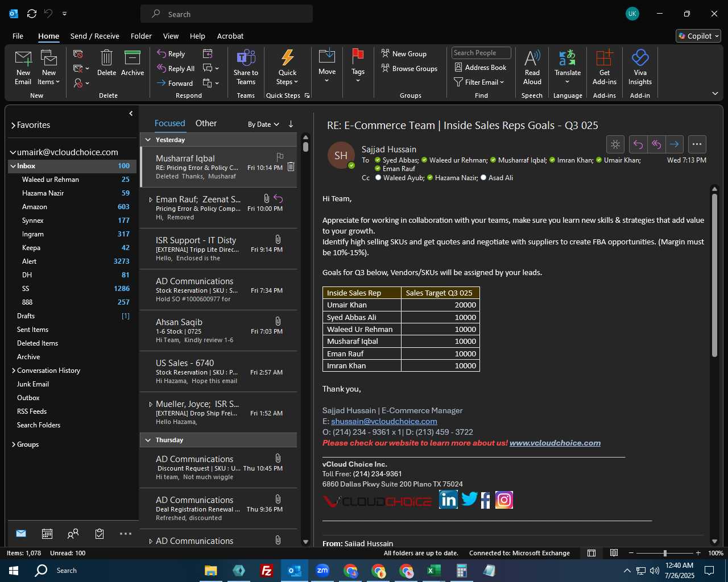Screen dimensions: 728x582
Task: Click the sun brightness icon in message header
Action: [615, 144]
